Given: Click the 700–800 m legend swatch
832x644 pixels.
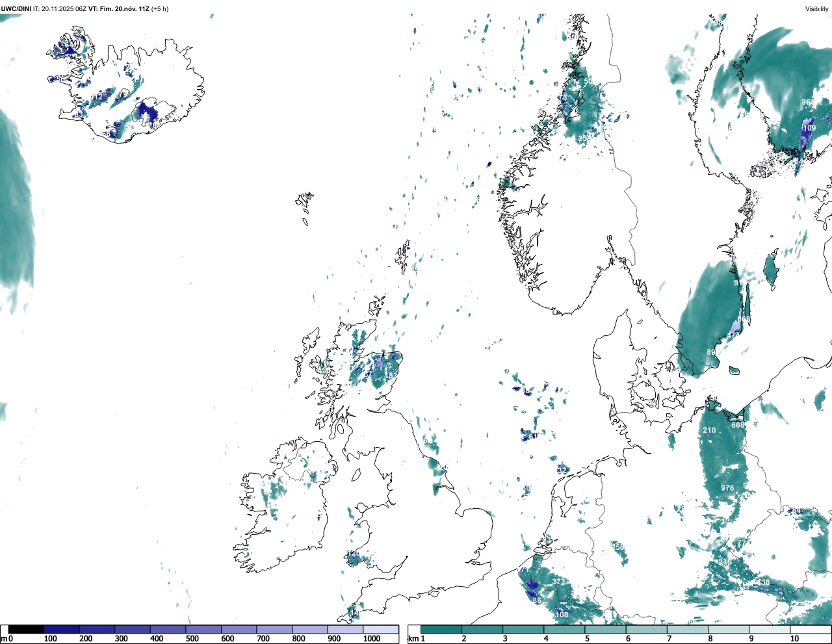Looking at the screenshot, I should pyautogui.click(x=274, y=629).
